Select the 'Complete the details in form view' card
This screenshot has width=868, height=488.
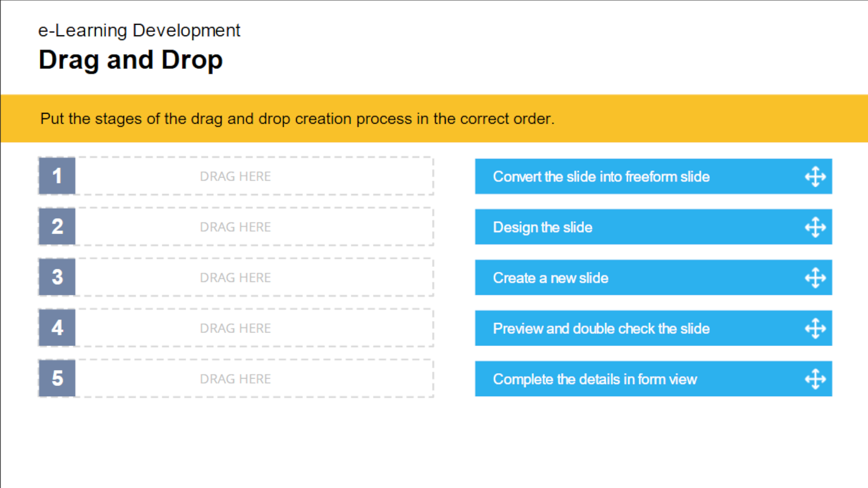tap(653, 378)
